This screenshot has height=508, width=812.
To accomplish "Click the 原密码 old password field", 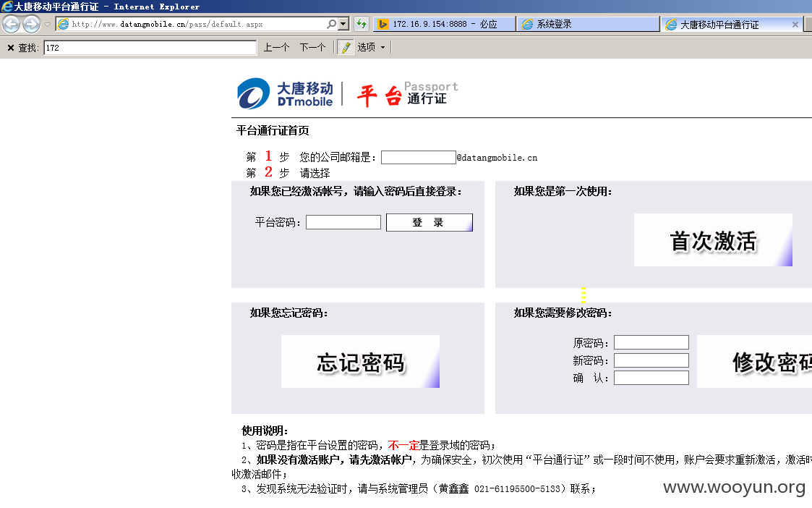I will (x=651, y=342).
